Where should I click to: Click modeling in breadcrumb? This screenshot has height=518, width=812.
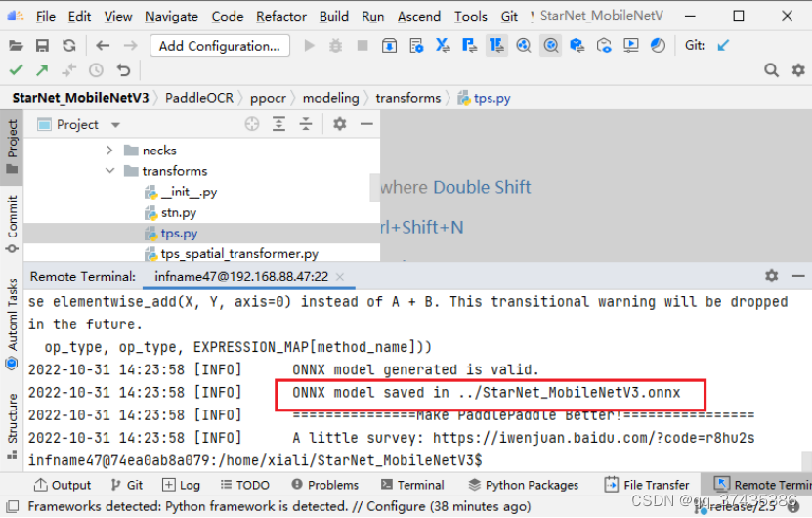coord(330,98)
